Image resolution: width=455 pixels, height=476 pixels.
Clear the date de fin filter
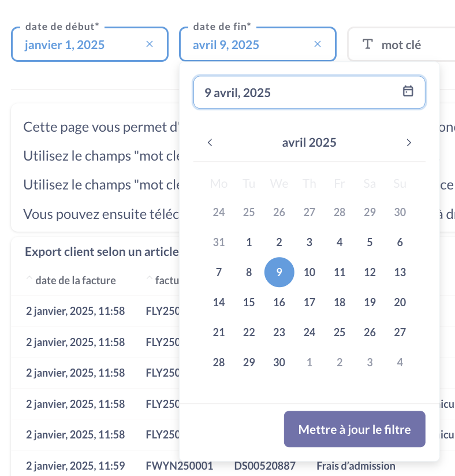point(318,44)
